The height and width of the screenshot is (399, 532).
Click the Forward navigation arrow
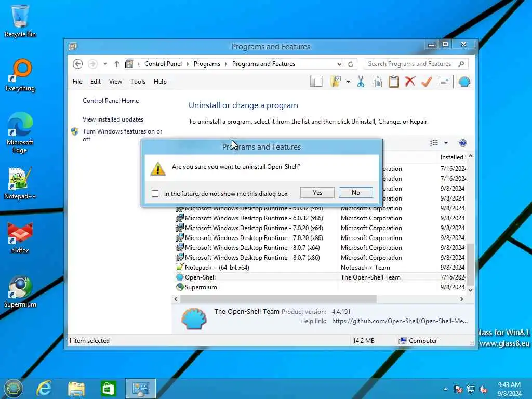tap(92, 64)
